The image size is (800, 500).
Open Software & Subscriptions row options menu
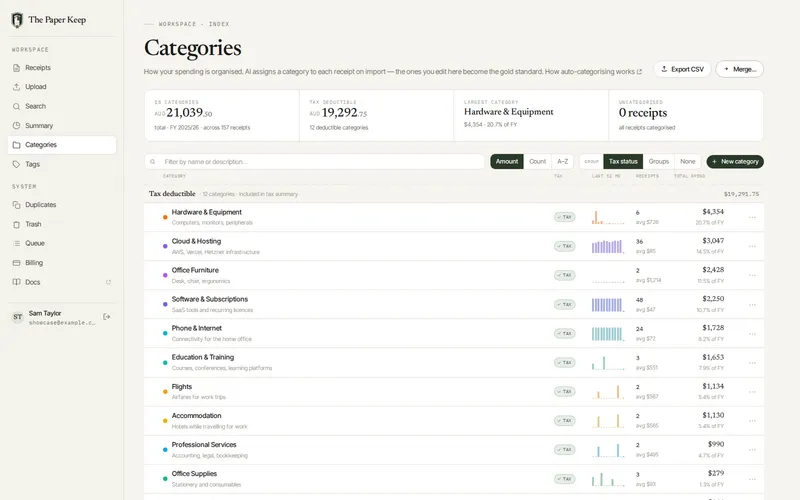(752, 305)
